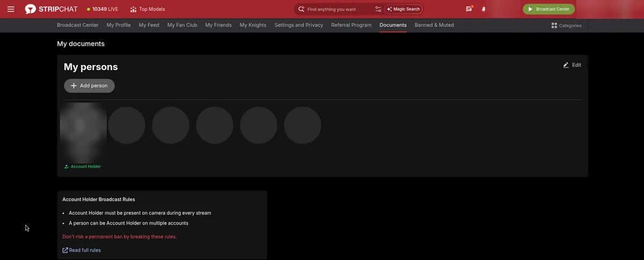The image size is (644, 260).
Task: Switch to My Friends tab
Action: tap(218, 25)
